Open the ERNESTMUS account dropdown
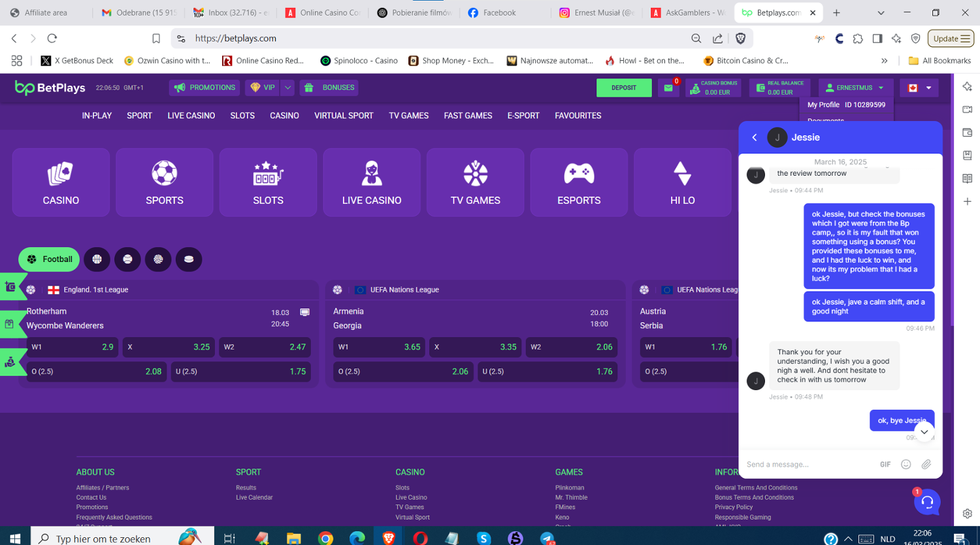This screenshot has width=980, height=545. 855,88
